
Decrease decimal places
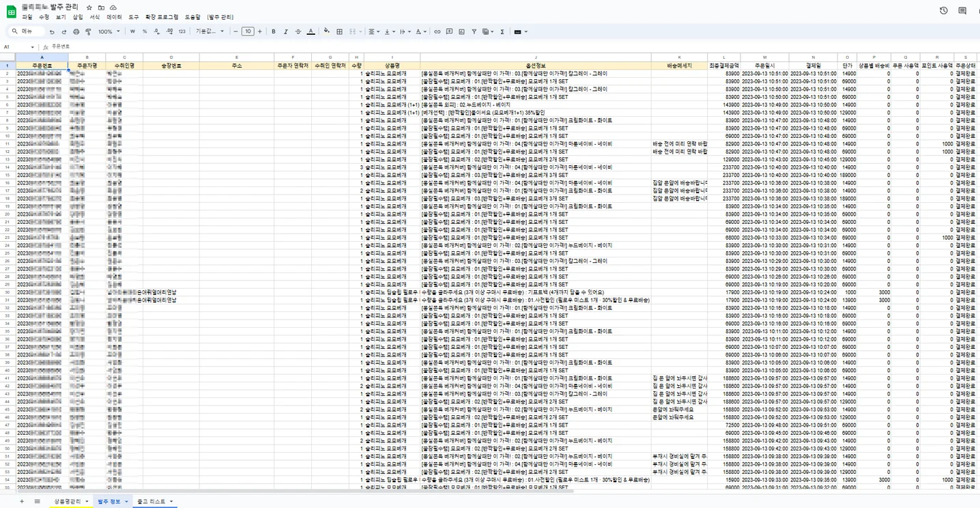157,31
